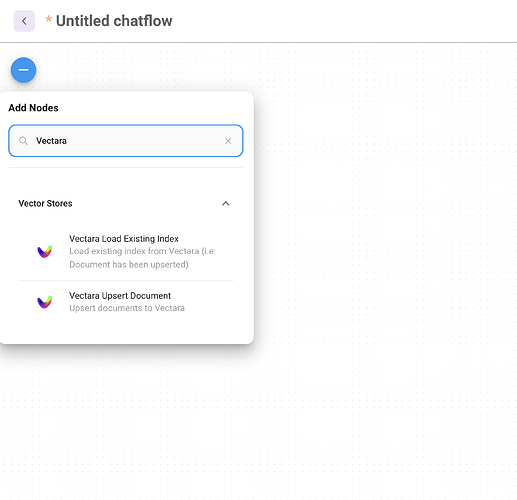Click 'Upsert documents to Vectara' description
Viewport: 517px width, 500px height.
127,308
